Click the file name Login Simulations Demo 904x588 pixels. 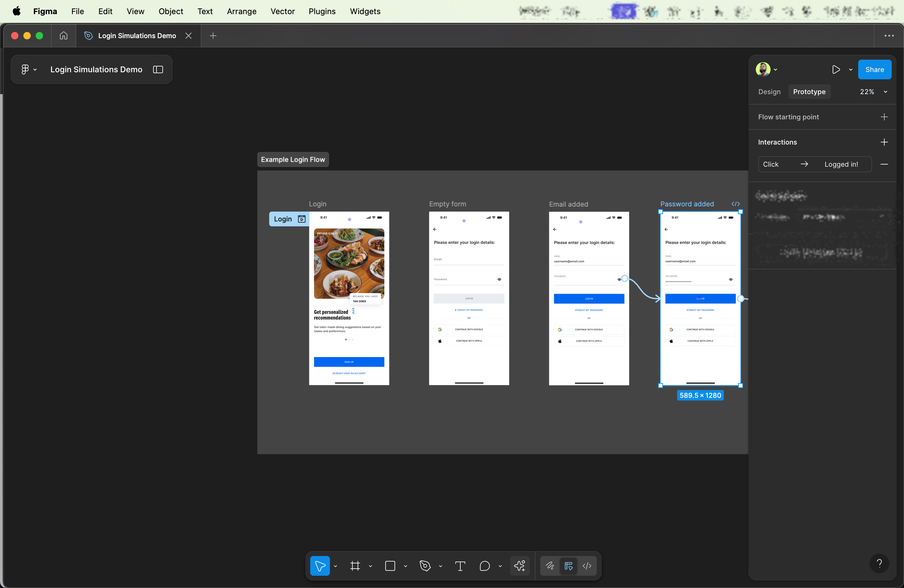pos(96,69)
